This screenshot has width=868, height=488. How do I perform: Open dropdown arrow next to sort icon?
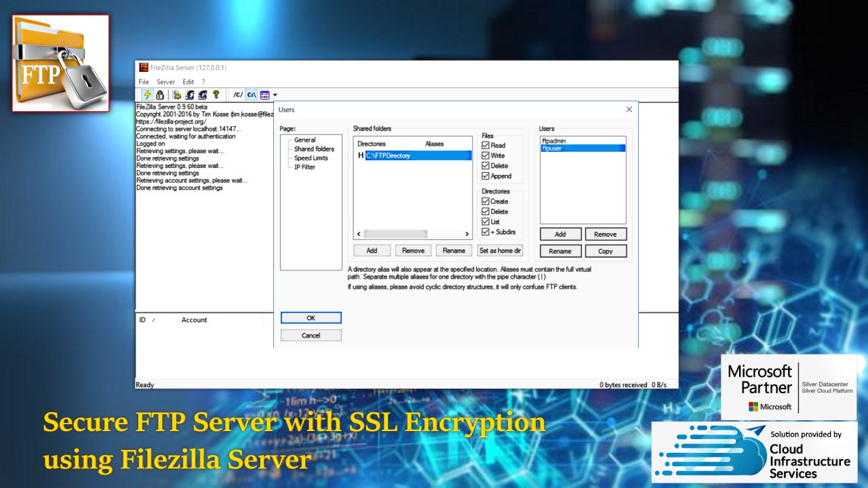pyautogui.click(x=275, y=95)
